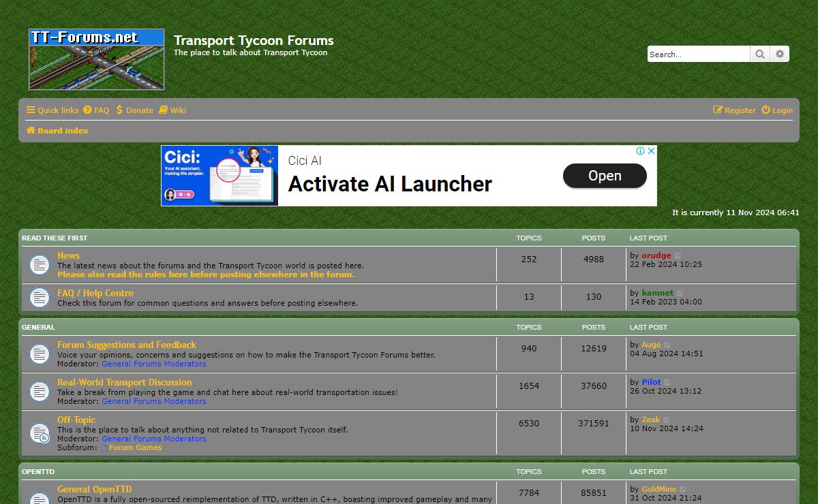This screenshot has height=504, width=818.
Task: Close the ad using the X icon
Action: (x=651, y=151)
